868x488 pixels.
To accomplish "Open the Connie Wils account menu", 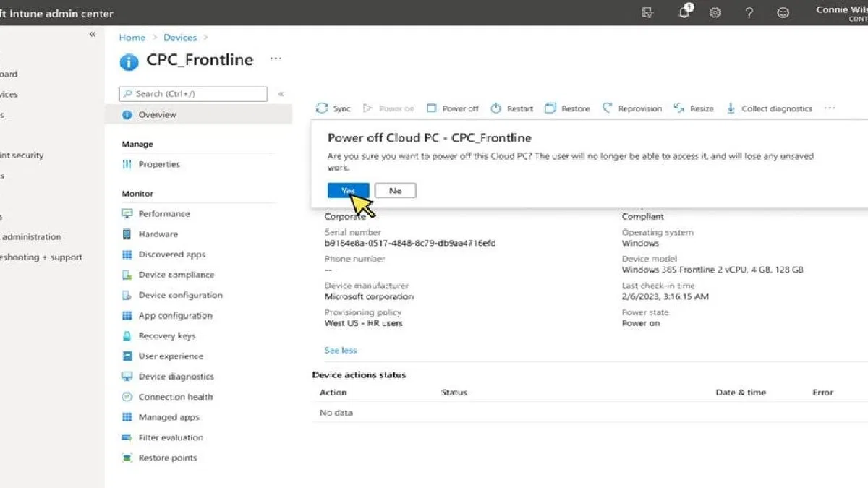I will [x=841, y=13].
